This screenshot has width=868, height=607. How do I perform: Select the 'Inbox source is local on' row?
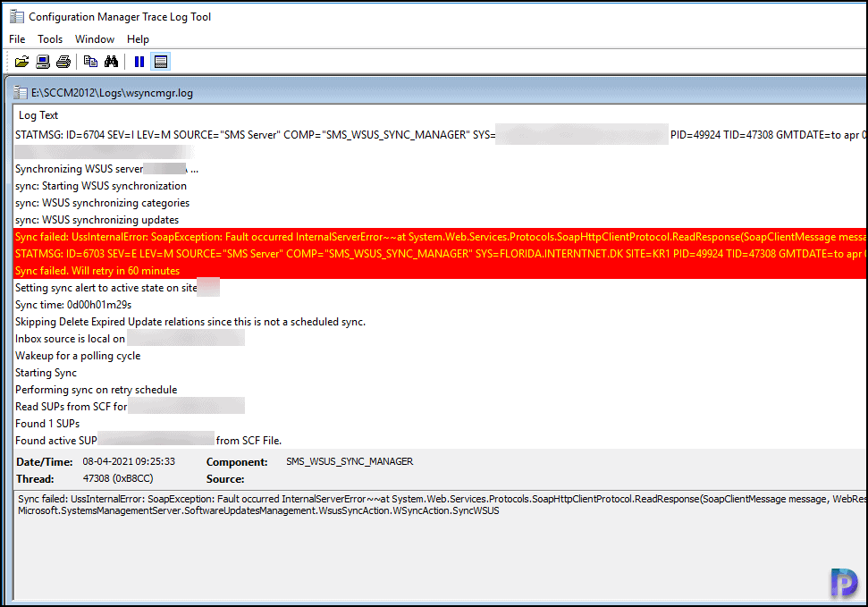click(441, 339)
